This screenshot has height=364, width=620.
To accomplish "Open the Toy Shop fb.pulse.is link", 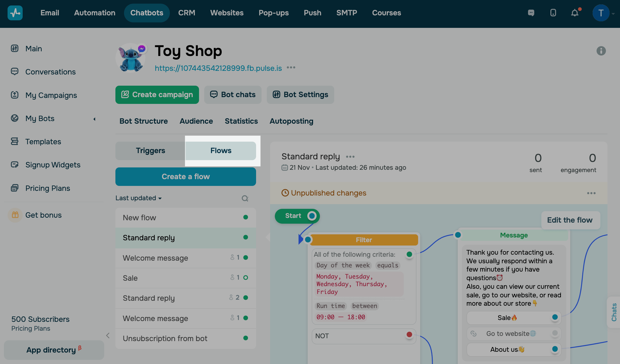I will (218, 68).
